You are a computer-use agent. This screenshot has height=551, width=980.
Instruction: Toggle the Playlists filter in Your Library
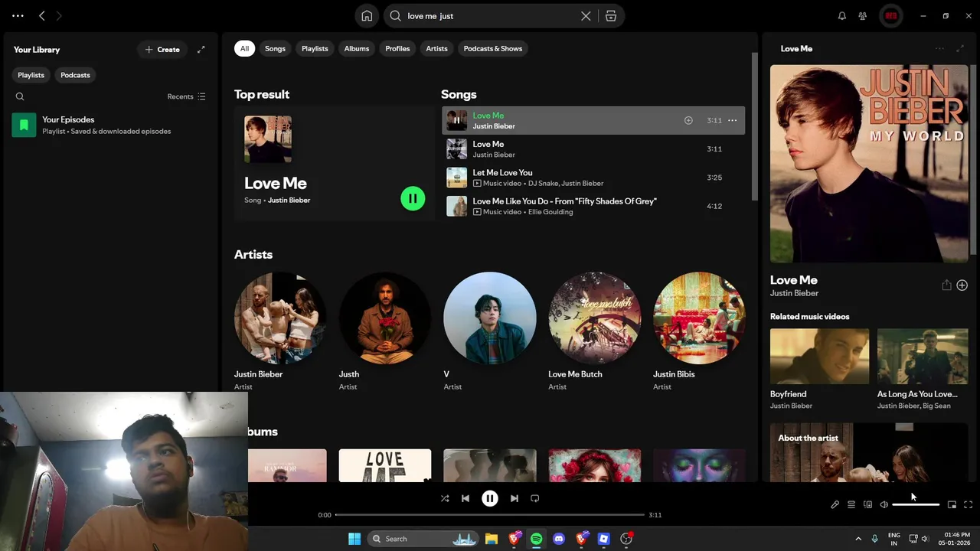pyautogui.click(x=31, y=75)
